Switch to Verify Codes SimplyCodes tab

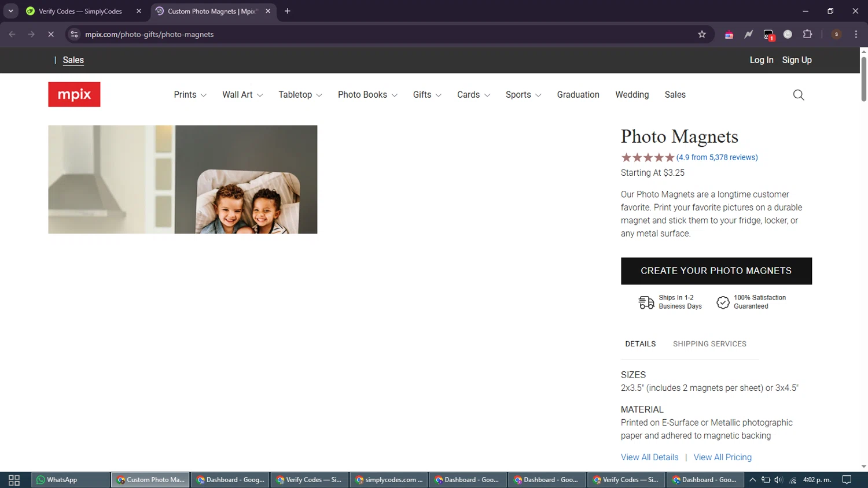tap(80, 11)
